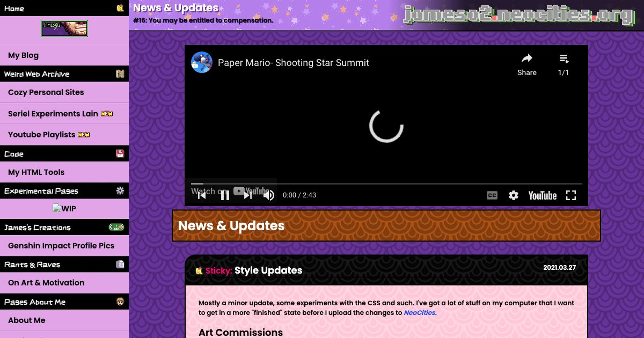The image size is (644, 338).
Task: Expand the 1/1 playlist panel
Action: coord(563,63)
